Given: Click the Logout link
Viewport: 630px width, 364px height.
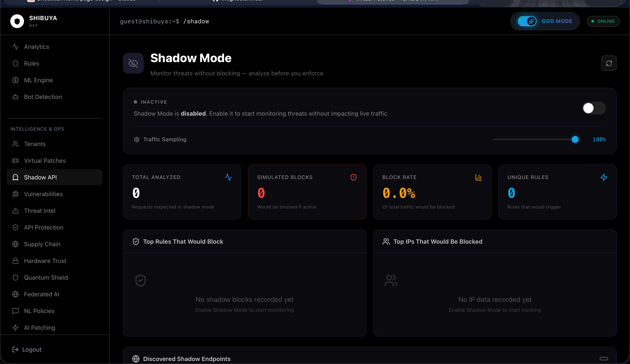Looking at the screenshot, I should 31,349.
